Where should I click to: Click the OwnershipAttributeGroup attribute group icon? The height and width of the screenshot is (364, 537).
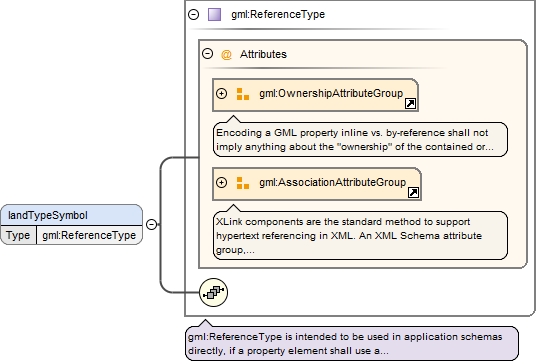pyautogui.click(x=243, y=94)
